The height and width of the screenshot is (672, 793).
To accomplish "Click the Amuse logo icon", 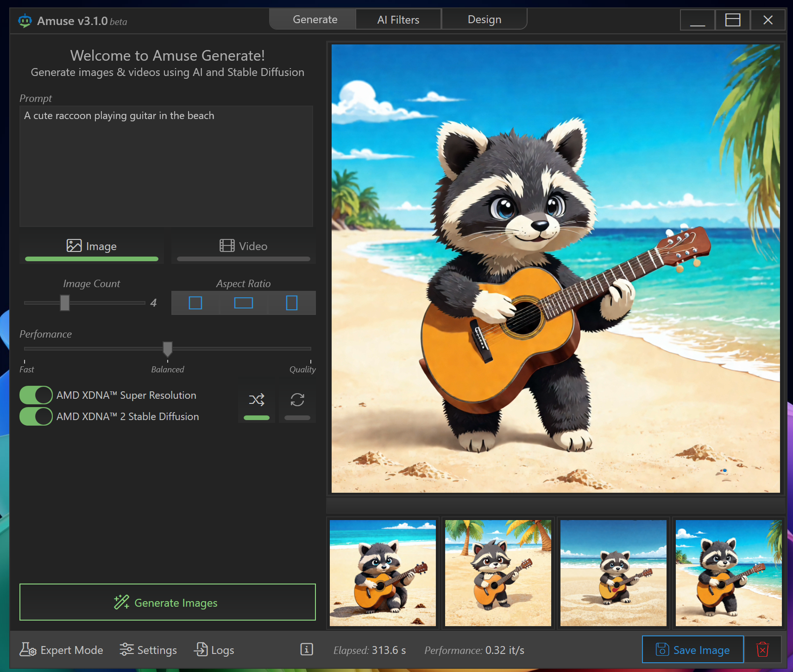I will click(25, 21).
